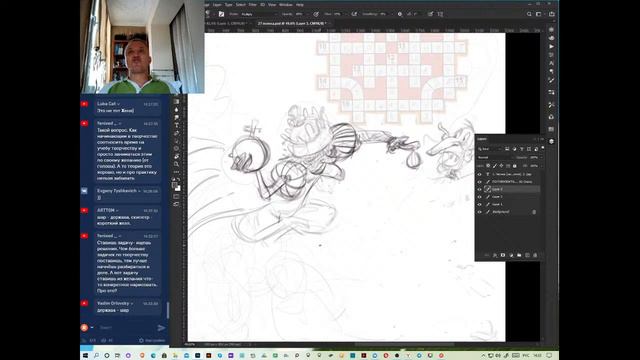This screenshot has width=640, height=360.
Task: Lock transparent pixels of layer
Action: tap(488, 166)
